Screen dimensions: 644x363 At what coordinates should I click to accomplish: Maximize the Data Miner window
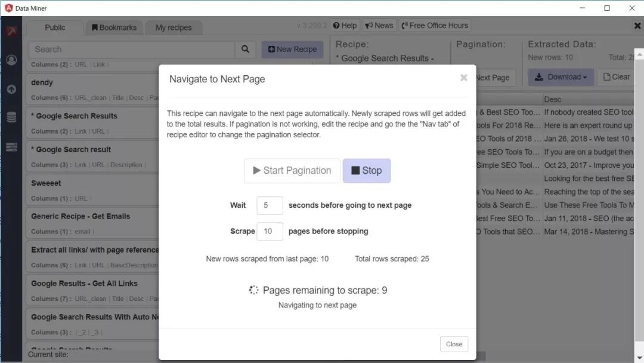(x=607, y=8)
